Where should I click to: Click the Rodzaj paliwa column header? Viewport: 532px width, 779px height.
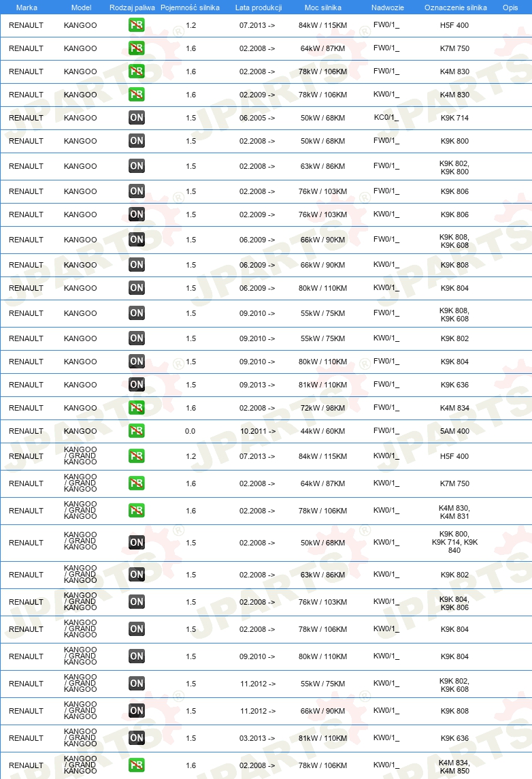(132, 7)
